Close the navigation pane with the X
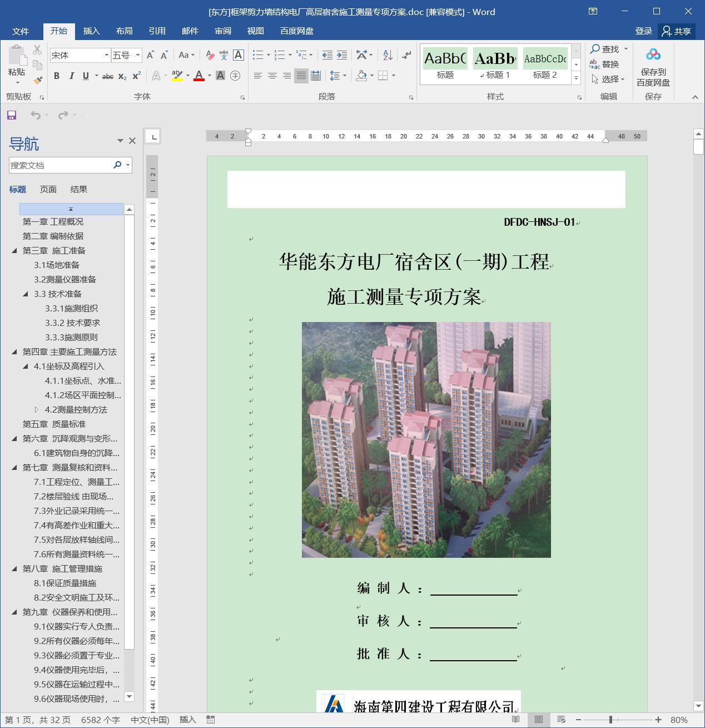The image size is (705, 728). coord(132,141)
